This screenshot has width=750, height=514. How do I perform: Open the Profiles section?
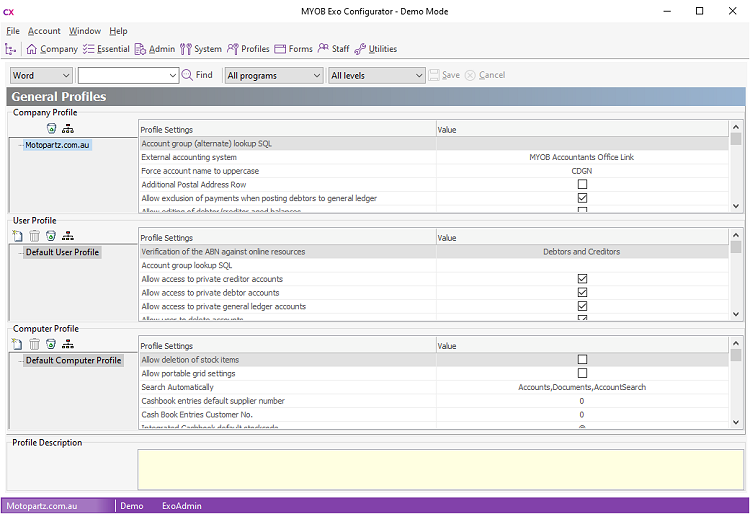[x=248, y=49]
